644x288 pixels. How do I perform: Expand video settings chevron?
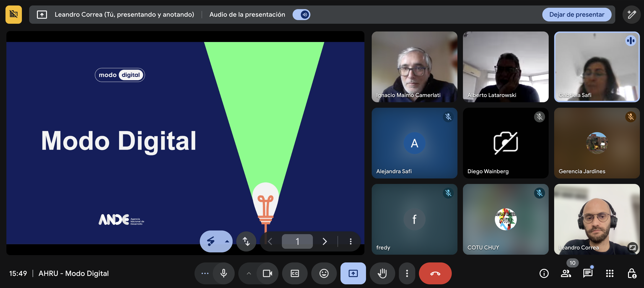pyautogui.click(x=249, y=273)
